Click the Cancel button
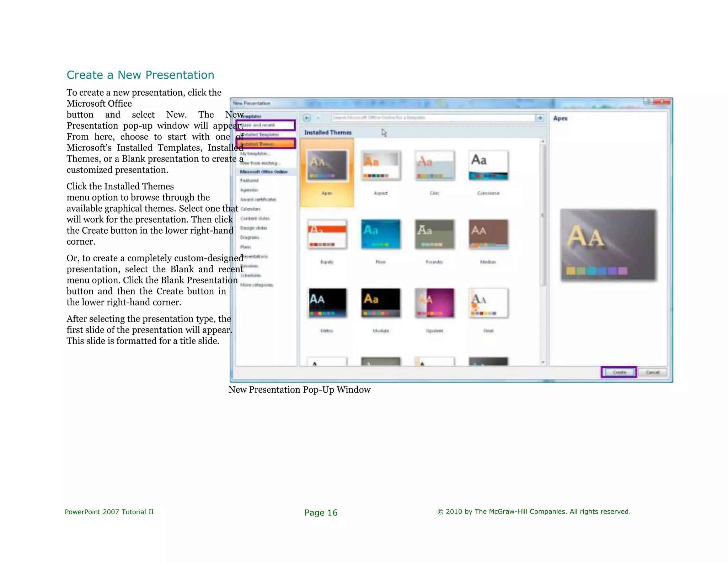Image resolution: width=728 pixels, height=563 pixels. click(652, 372)
